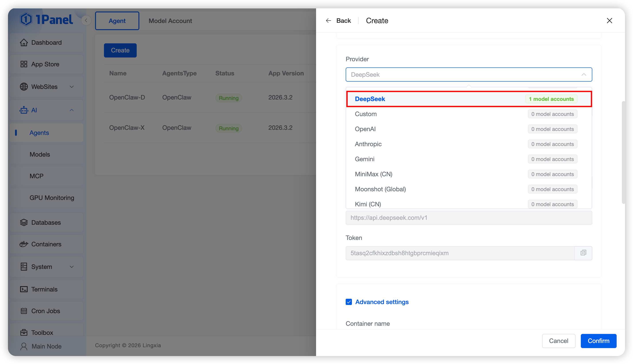
Task: Expand the WebSites sidebar menu
Action: (71, 87)
